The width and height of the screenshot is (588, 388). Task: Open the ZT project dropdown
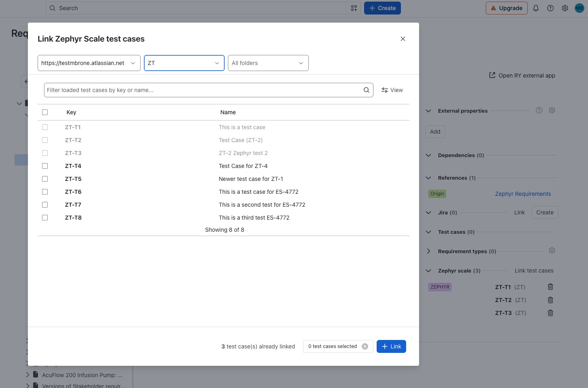pyautogui.click(x=184, y=63)
